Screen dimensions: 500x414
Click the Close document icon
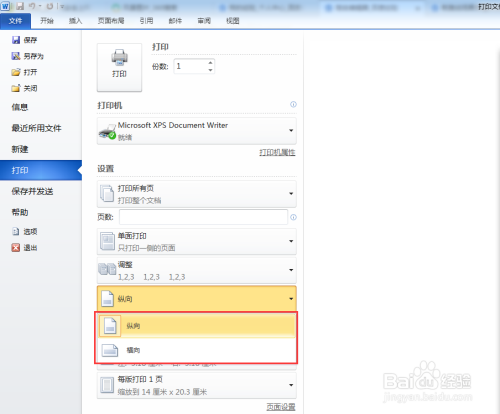(16, 88)
